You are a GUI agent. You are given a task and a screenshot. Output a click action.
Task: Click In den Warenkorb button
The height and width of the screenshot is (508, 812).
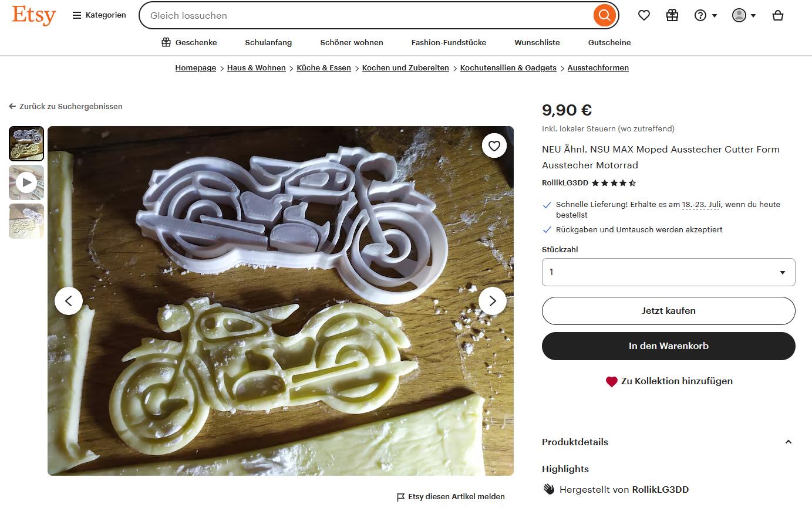(x=668, y=346)
